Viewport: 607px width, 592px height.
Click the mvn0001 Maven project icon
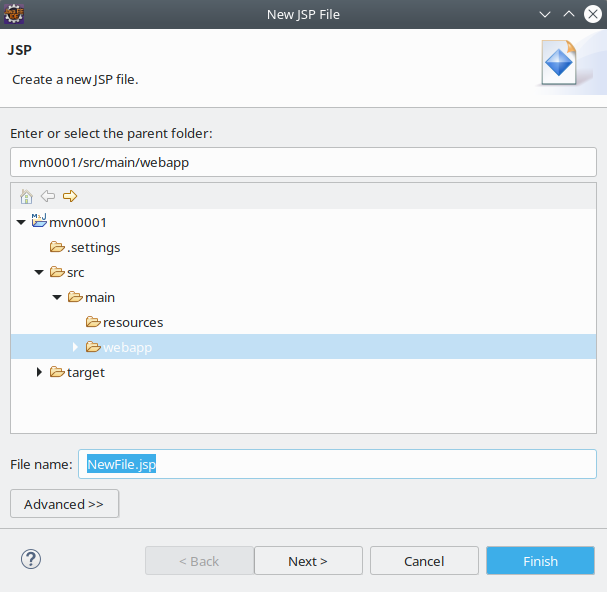(39, 221)
